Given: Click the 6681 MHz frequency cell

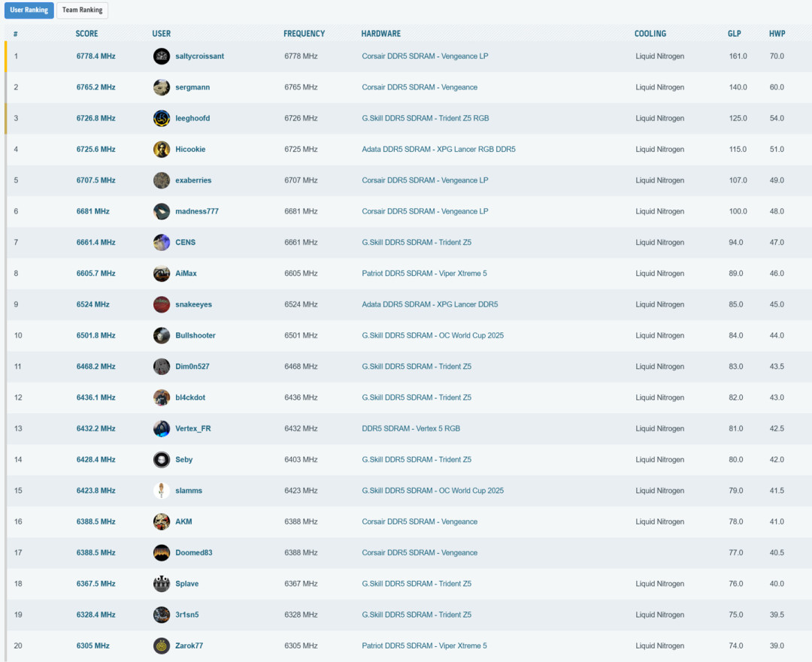Looking at the screenshot, I should [301, 212].
